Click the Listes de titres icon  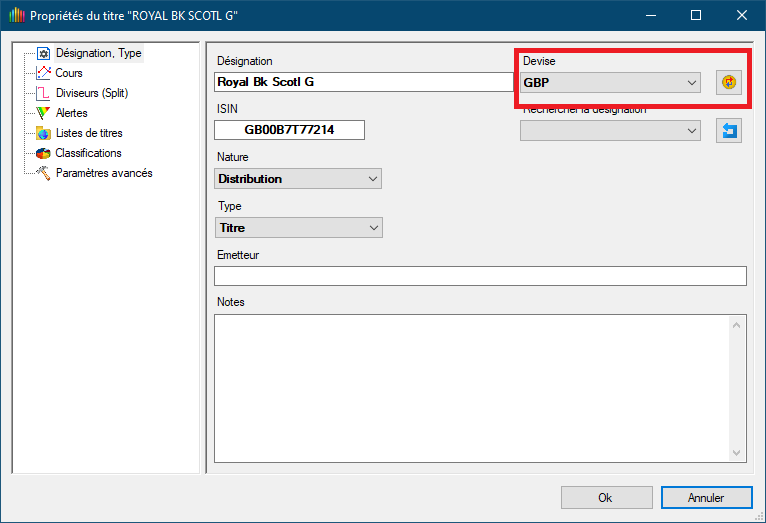[x=43, y=133]
